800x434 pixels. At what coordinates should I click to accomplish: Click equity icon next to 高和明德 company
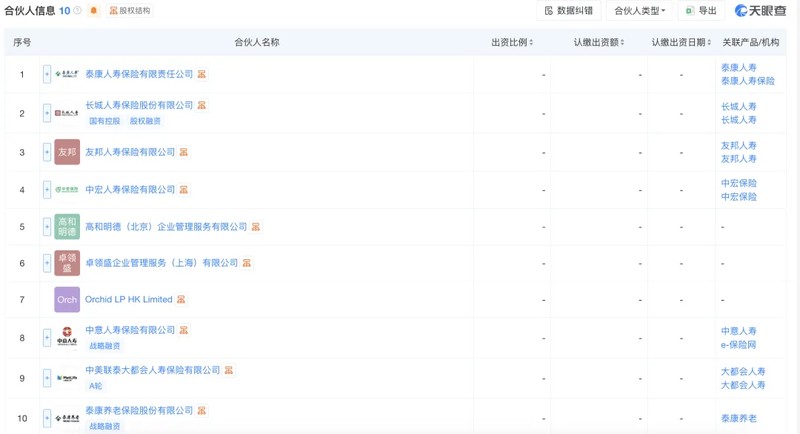(256, 226)
